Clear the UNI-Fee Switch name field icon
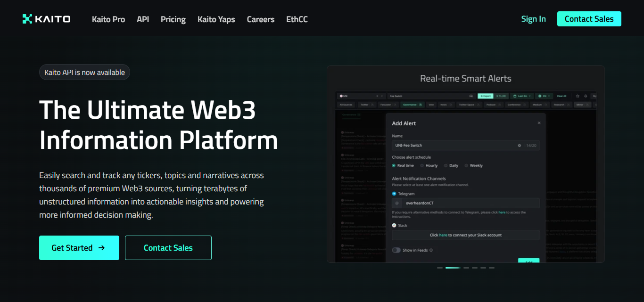 tap(520, 146)
